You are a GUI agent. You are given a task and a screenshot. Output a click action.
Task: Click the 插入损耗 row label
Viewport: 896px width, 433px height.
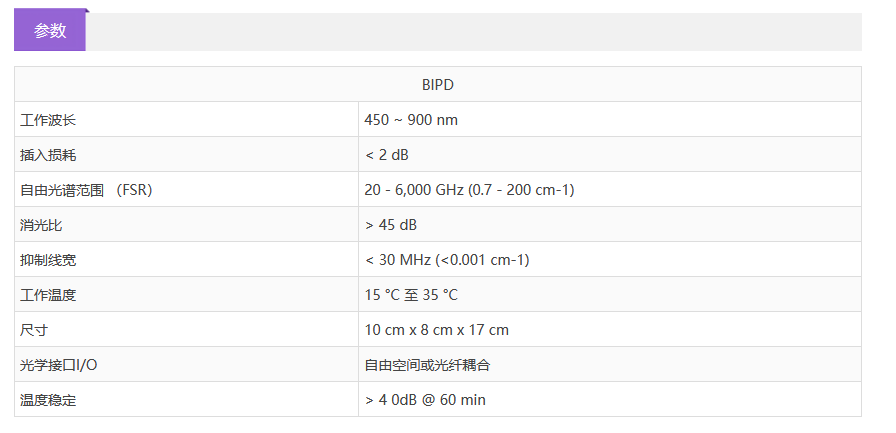click(x=48, y=155)
